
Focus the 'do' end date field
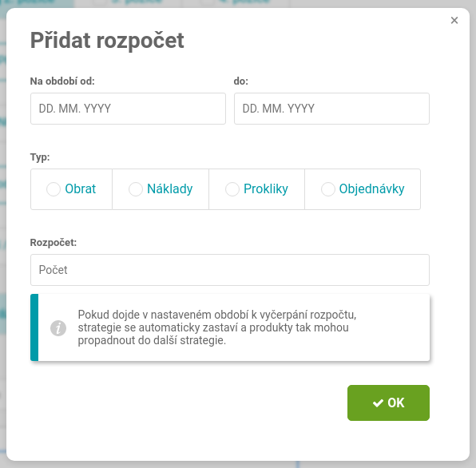point(331,109)
